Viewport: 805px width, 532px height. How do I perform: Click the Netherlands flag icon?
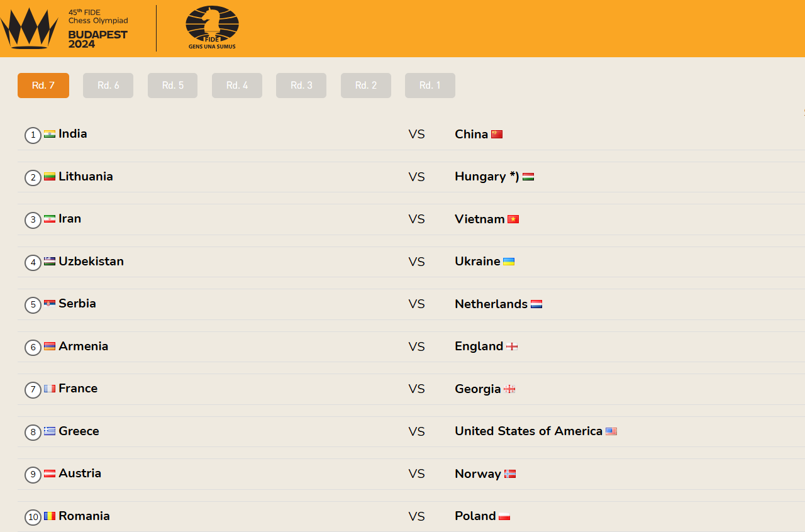(x=536, y=304)
